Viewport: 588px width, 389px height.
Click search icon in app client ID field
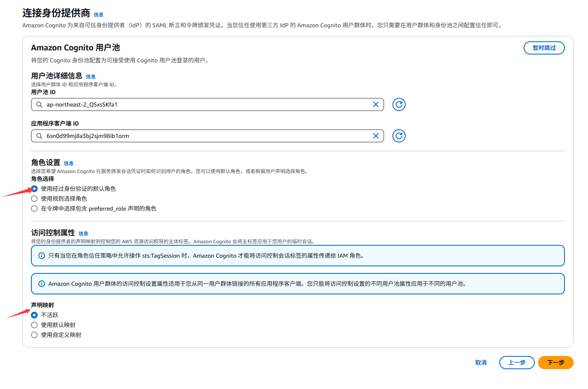(39, 136)
